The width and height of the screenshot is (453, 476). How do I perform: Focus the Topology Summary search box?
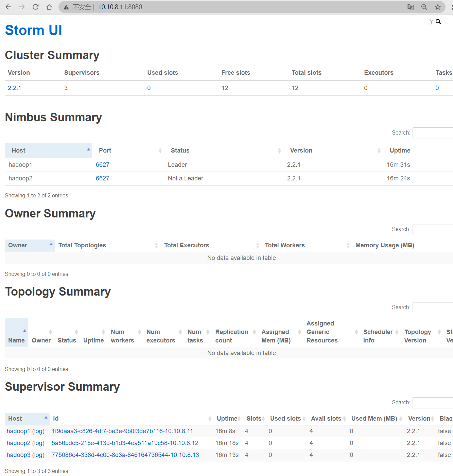[x=433, y=307]
